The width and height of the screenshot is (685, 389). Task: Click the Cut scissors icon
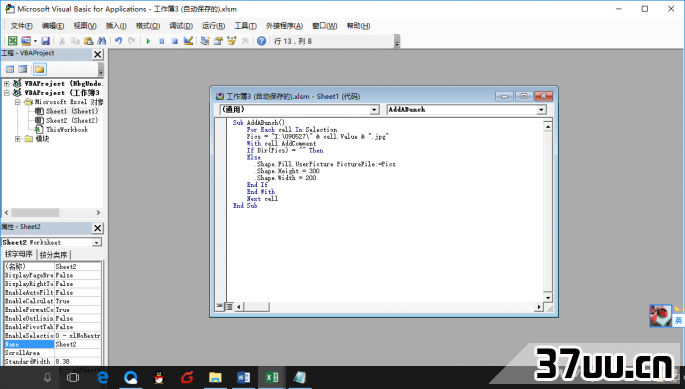click(x=62, y=41)
